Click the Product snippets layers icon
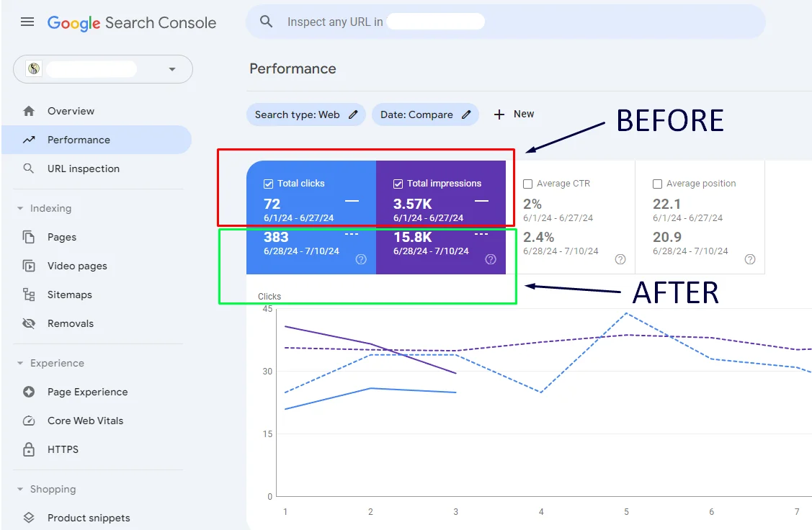 [x=29, y=518]
